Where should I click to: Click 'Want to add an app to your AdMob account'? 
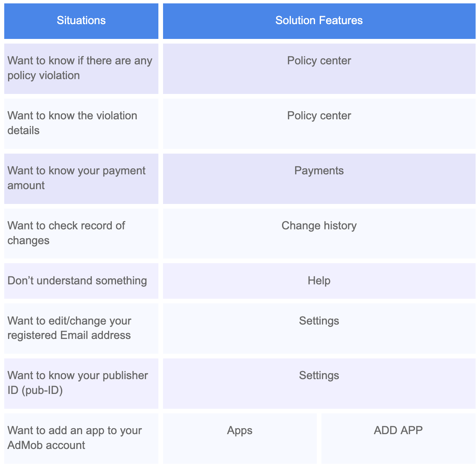(81, 438)
